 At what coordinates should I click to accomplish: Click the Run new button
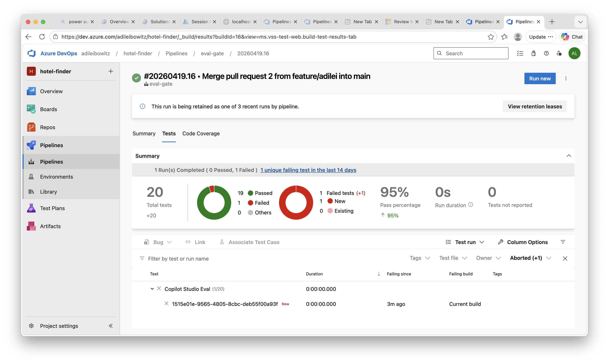point(540,79)
